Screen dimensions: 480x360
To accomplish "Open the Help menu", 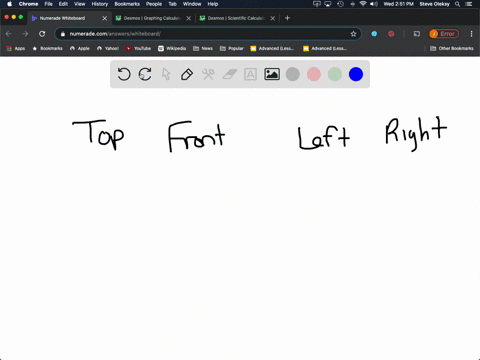I will coord(213,4).
